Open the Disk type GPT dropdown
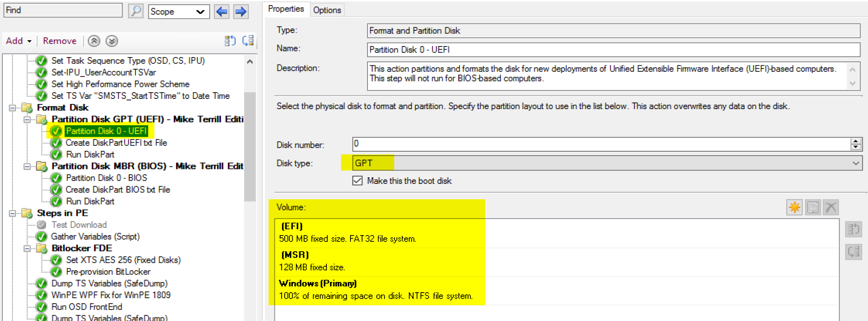Viewport: 868px width, 321px height. click(607, 163)
